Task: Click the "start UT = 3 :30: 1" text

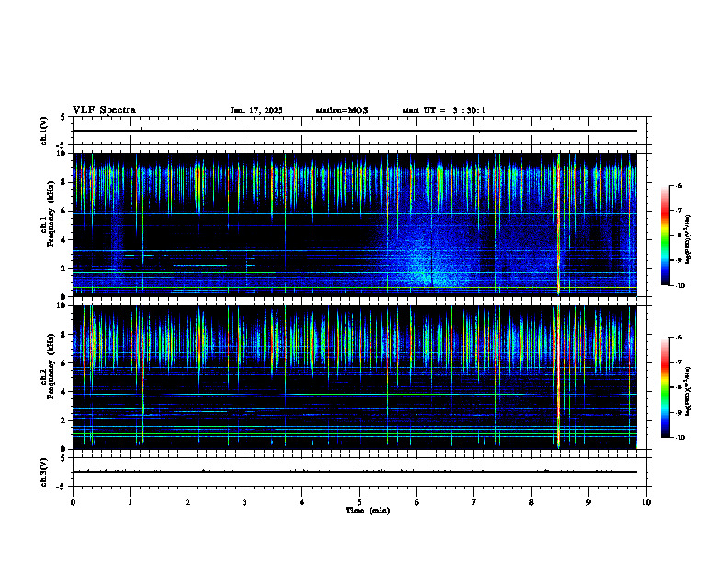Action: coord(444,110)
